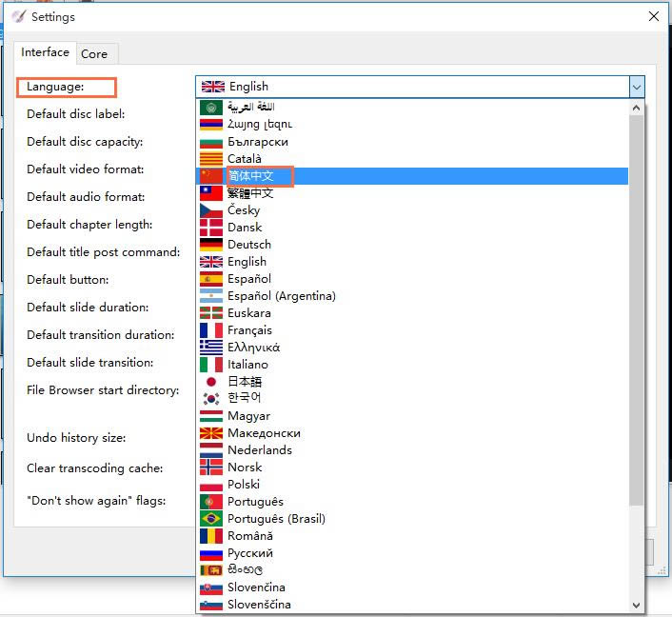
Task: Click Dutch flag beside Nederlands
Action: click(211, 450)
